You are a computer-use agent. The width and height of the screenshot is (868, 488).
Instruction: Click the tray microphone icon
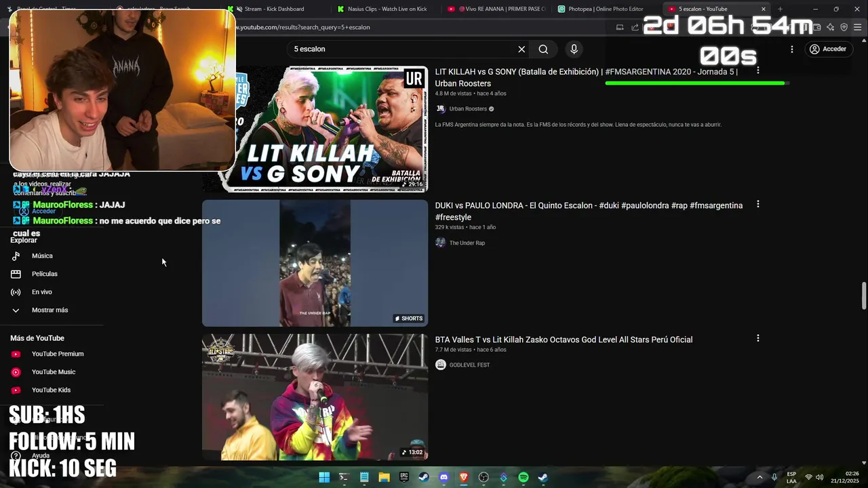click(x=774, y=477)
